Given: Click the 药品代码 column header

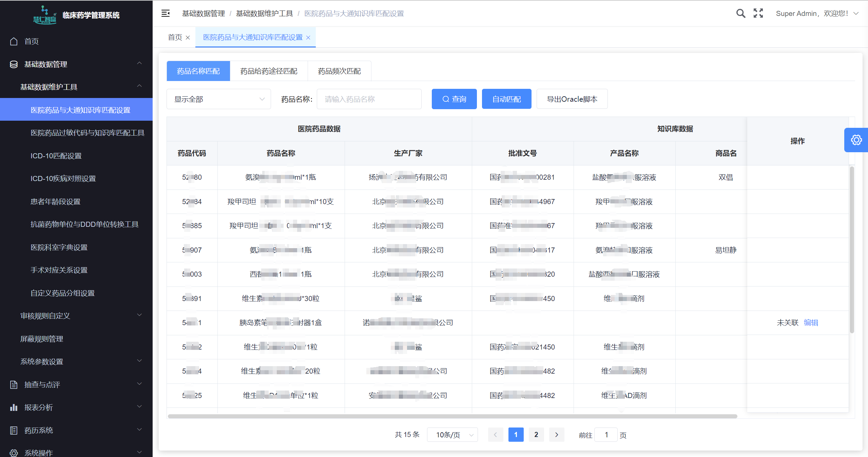Looking at the screenshot, I should tap(192, 153).
